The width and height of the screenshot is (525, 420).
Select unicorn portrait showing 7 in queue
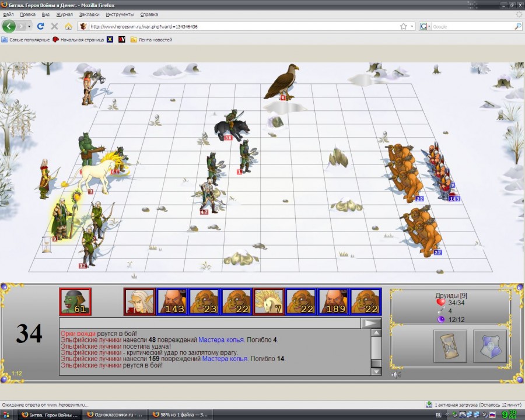coord(268,302)
